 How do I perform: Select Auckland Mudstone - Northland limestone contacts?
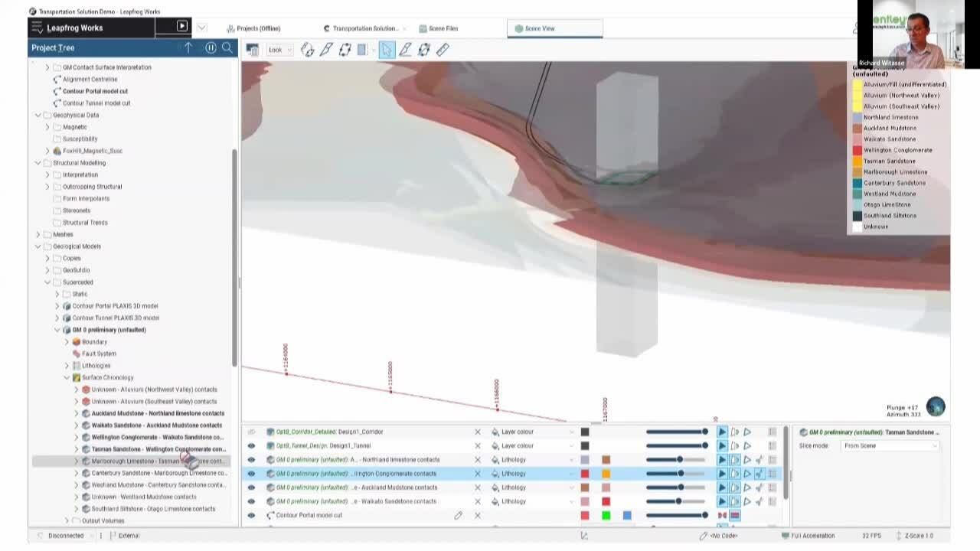coord(158,413)
